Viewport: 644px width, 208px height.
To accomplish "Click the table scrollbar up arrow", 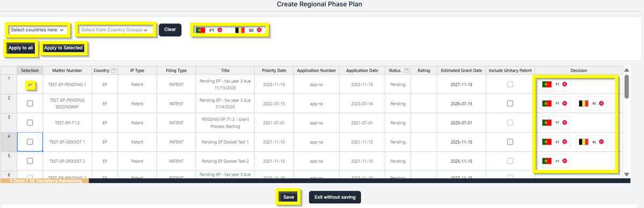I will pyautogui.click(x=626, y=70).
